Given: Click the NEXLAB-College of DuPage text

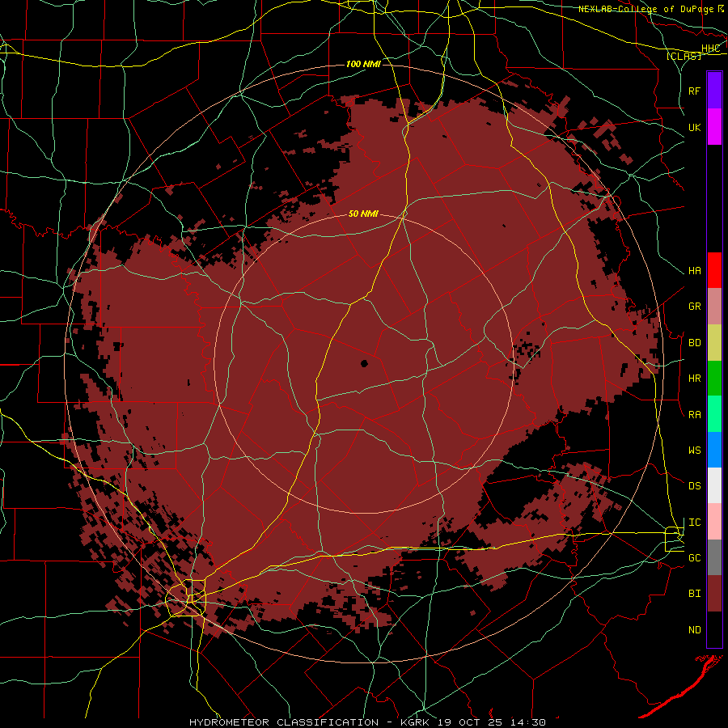Looking at the screenshot, I should (x=646, y=9).
